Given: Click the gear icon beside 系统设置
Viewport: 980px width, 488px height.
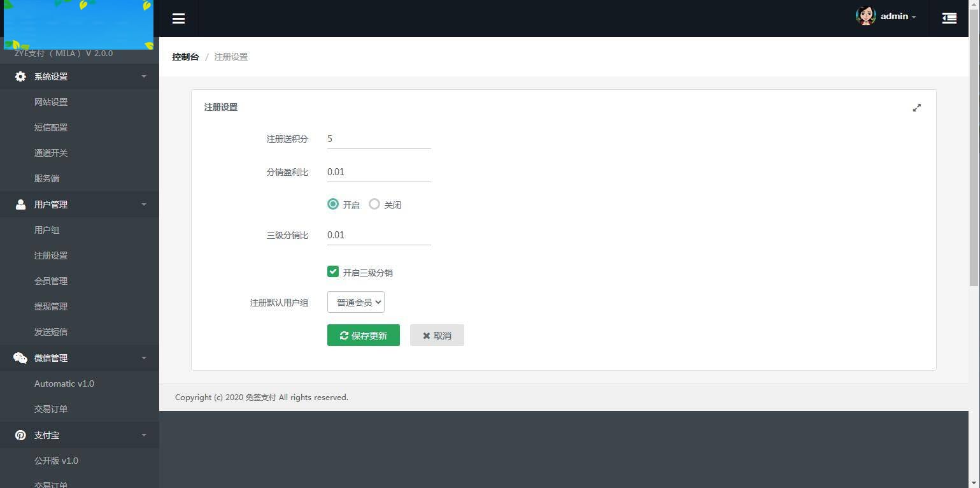Looking at the screenshot, I should pos(20,76).
